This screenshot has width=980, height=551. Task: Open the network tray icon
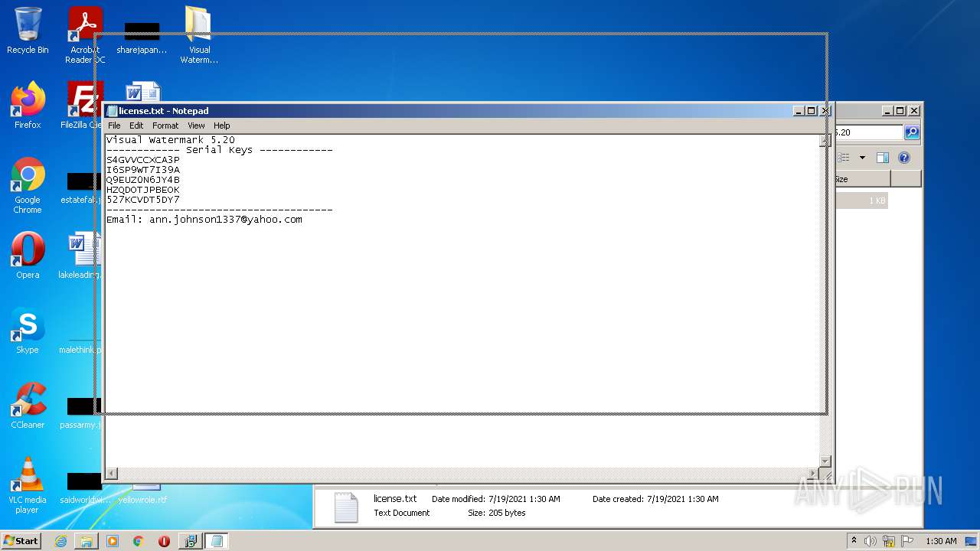889,541
